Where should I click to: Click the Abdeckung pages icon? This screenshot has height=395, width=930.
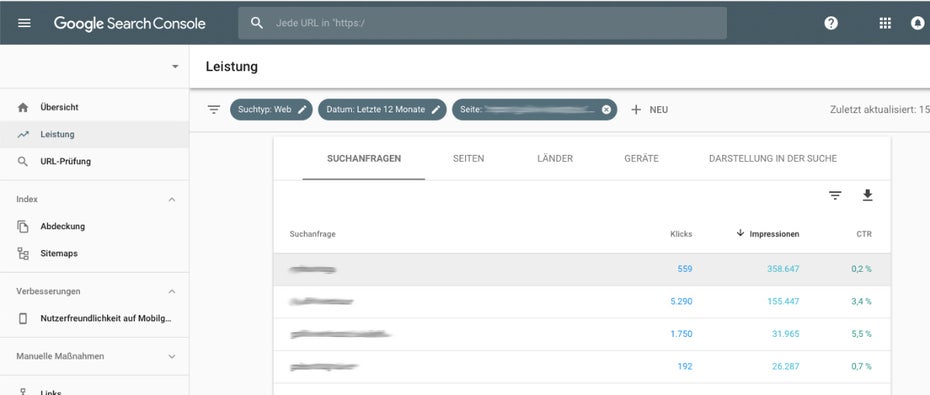(23, 226)
